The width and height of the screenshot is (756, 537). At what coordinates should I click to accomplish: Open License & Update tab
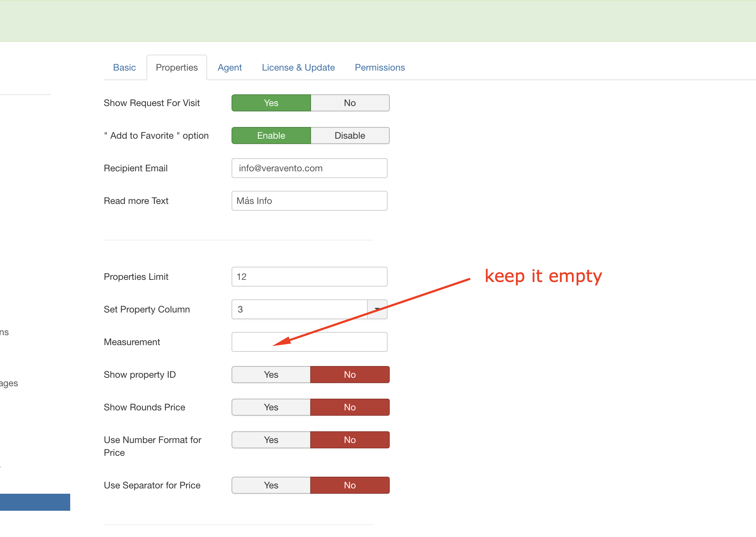pyautogui.click(x=298, y=67)
